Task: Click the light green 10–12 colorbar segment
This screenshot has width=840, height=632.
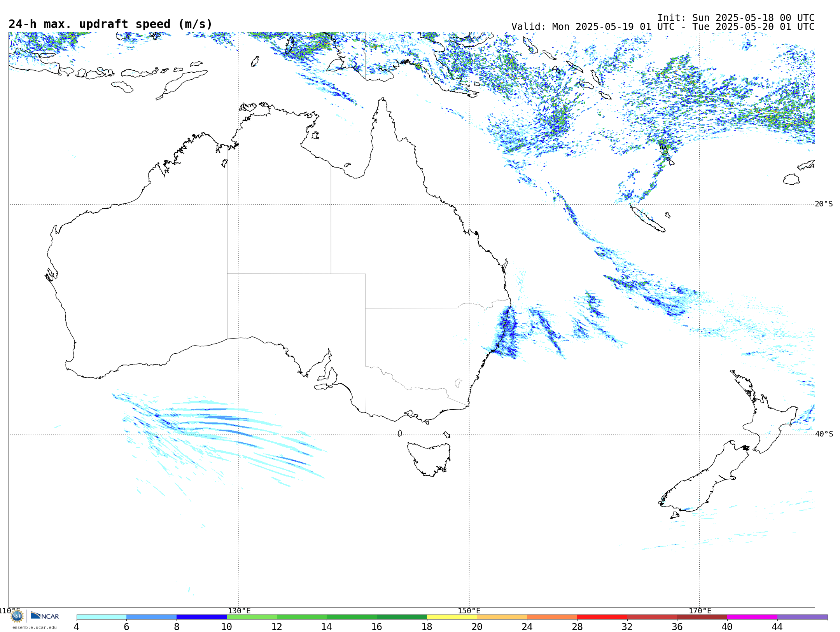Action: coord(252,617)
